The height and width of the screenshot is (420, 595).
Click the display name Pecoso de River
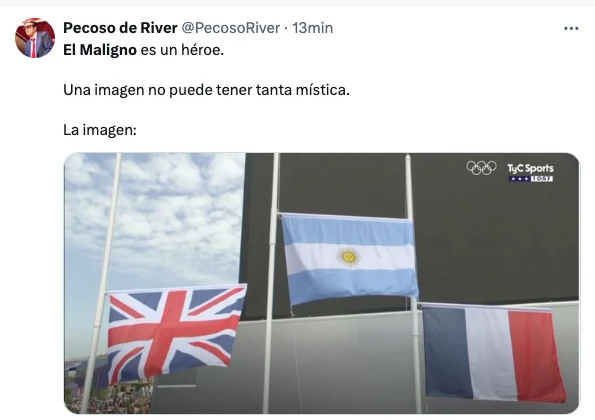point(120,28)
